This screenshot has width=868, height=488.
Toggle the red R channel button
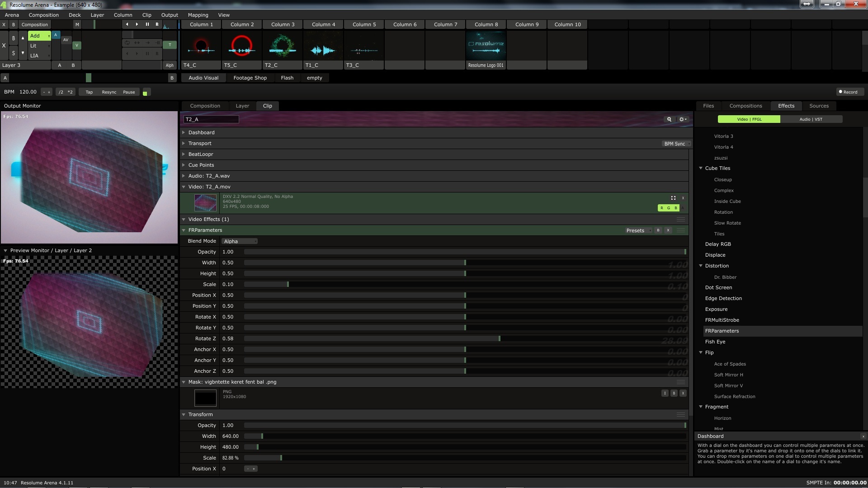coord(661,208)
